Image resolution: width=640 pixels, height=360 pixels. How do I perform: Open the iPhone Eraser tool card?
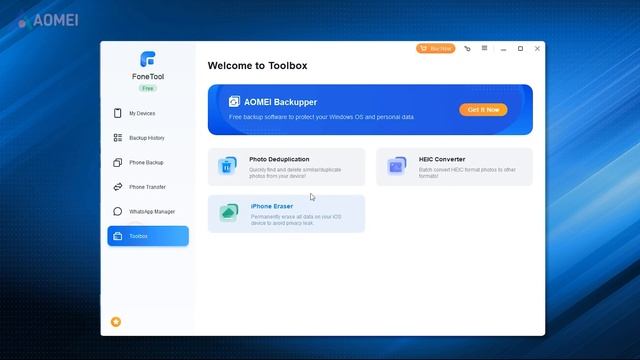point(286,214)
